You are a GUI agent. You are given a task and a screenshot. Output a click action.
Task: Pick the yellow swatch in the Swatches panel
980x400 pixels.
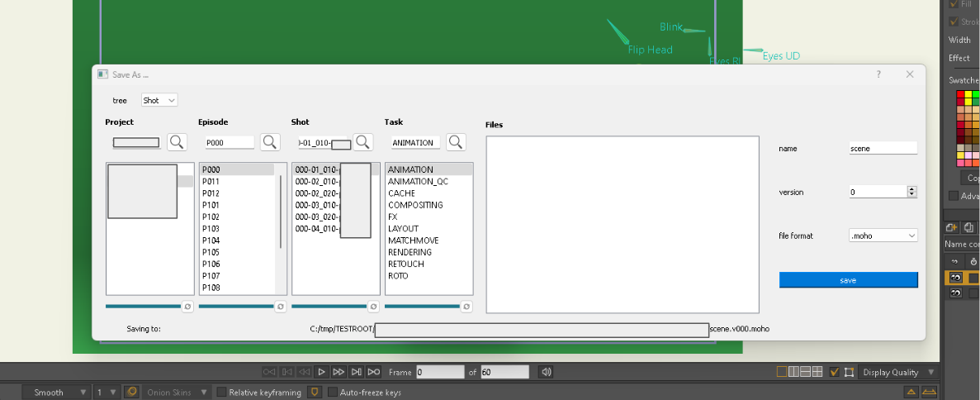point(969,96)
